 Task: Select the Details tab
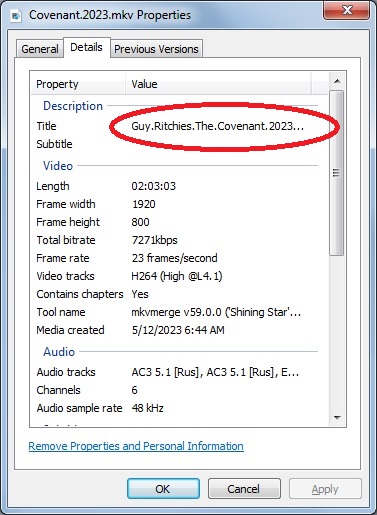[86, 47]
